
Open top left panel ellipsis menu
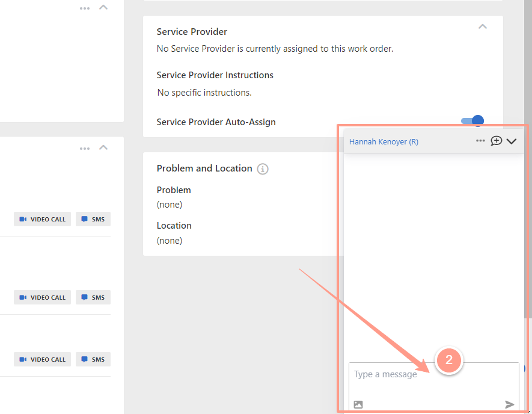[85, 8]
